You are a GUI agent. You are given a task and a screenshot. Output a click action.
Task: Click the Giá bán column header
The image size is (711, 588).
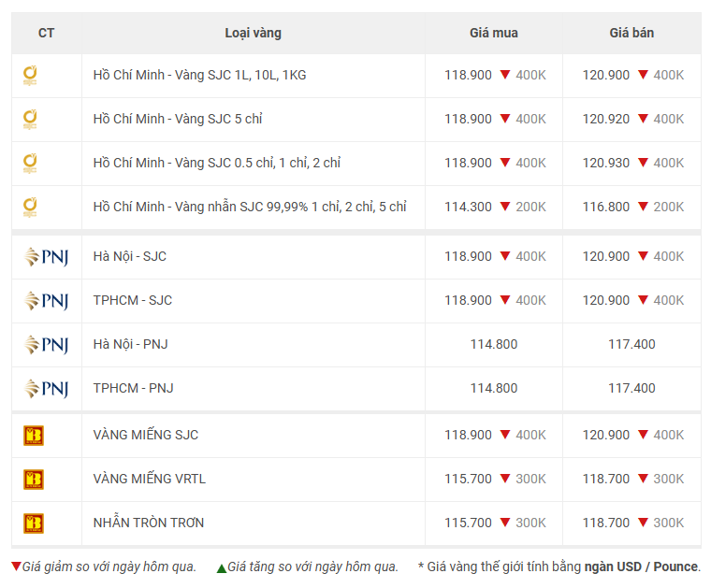(631, 33)
